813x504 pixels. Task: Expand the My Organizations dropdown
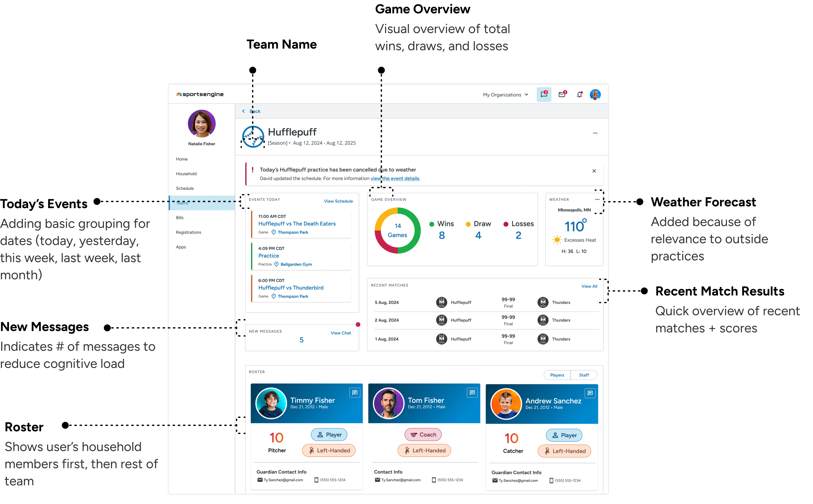(506, 95)
